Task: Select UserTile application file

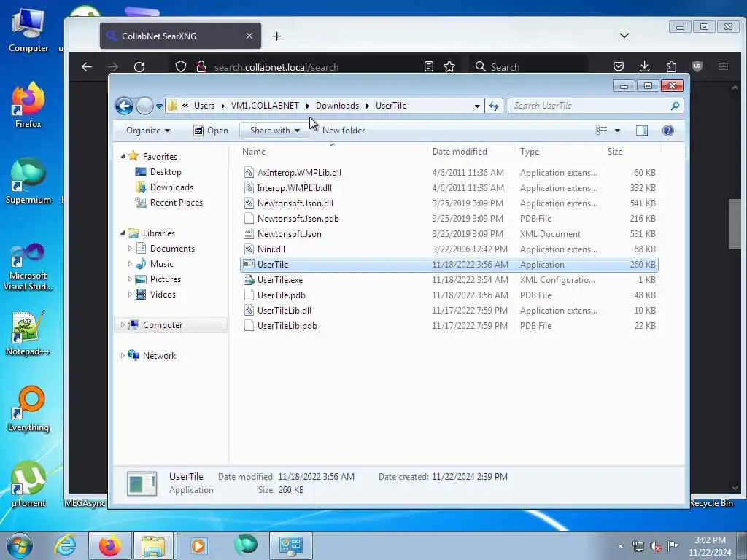Action: (x=449, y=264)
